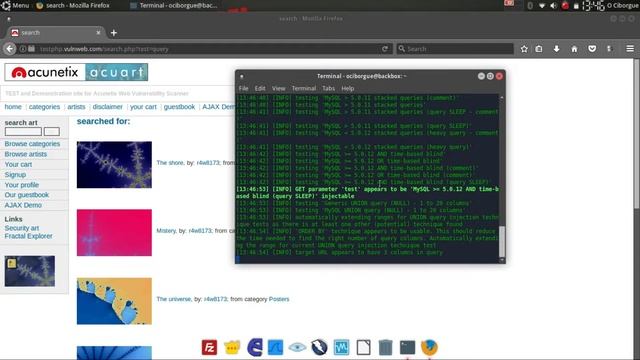
Task: Open the categories navigation link
Action: click(x=44, y=107)
